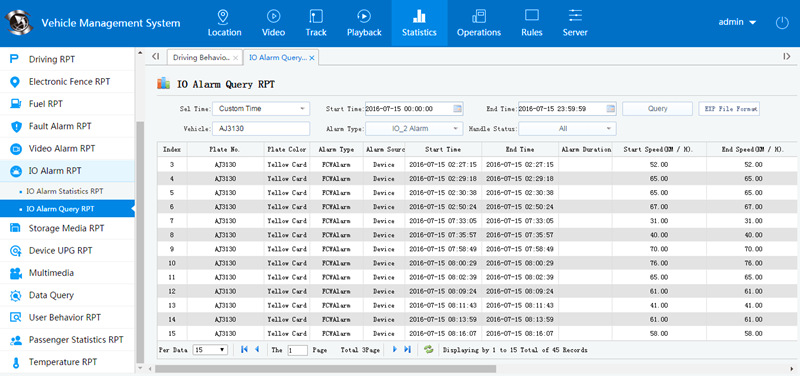Viewport: 800px width, 376px height.
Task: Open End Time calendar picker
Action: [610, 109]
